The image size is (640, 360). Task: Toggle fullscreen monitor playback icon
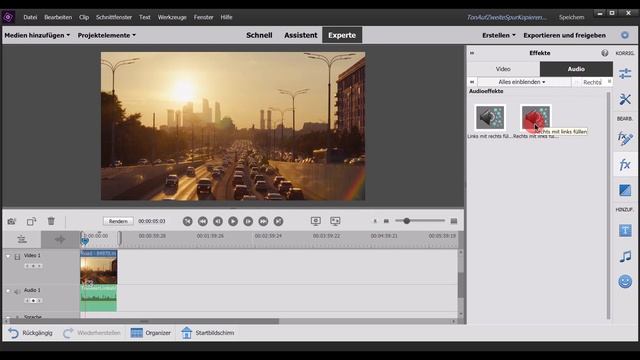316,221
